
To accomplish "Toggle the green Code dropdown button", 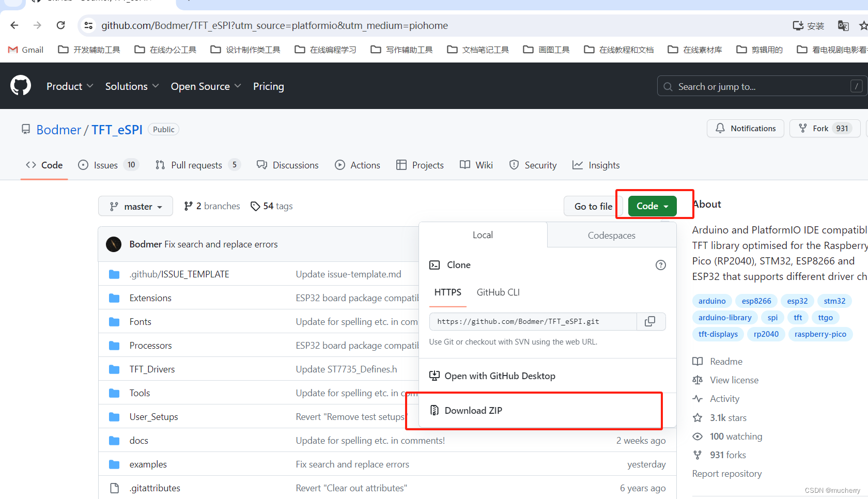I will coord(652,206).
